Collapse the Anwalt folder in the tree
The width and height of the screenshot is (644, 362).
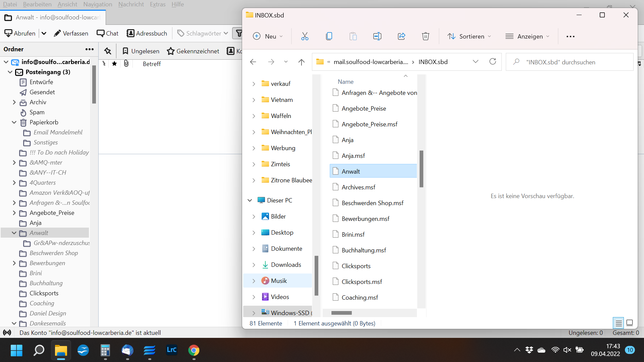pos(14,233)
